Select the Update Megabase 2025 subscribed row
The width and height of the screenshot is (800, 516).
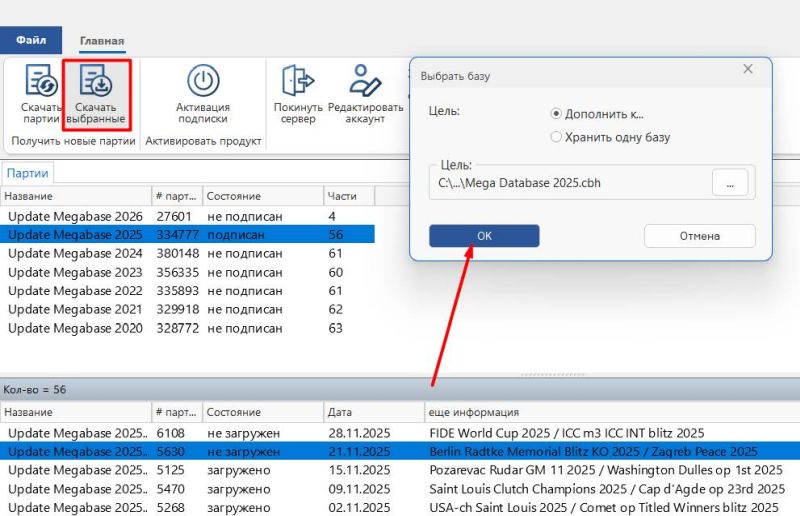(x=187, y=235)
